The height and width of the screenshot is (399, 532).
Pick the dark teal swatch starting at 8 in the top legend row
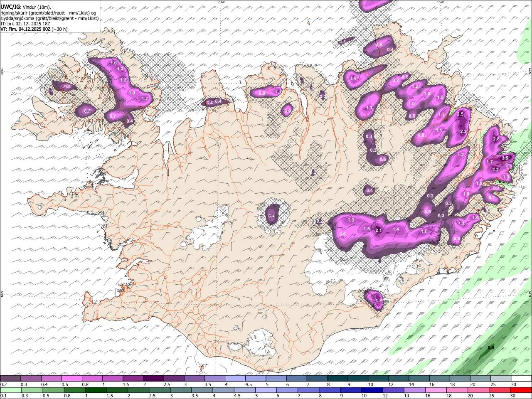click(x=337, y=379)
